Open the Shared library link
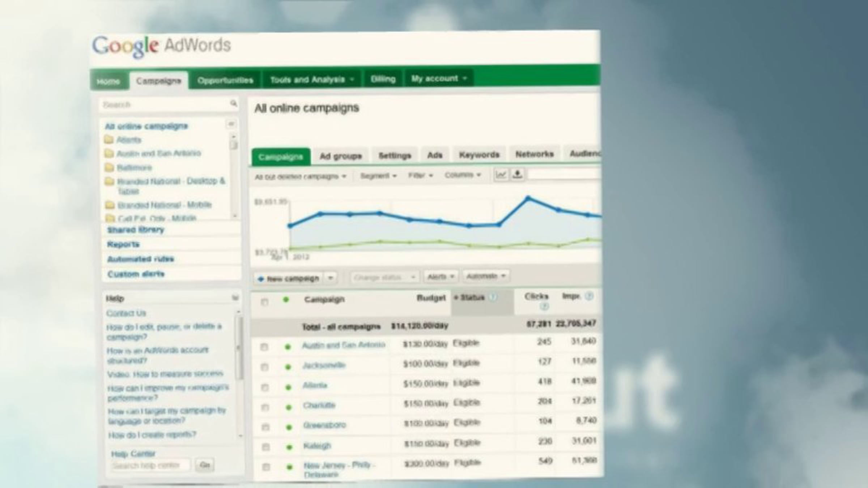Screen dimensions: 868x488 pos(136,230)
